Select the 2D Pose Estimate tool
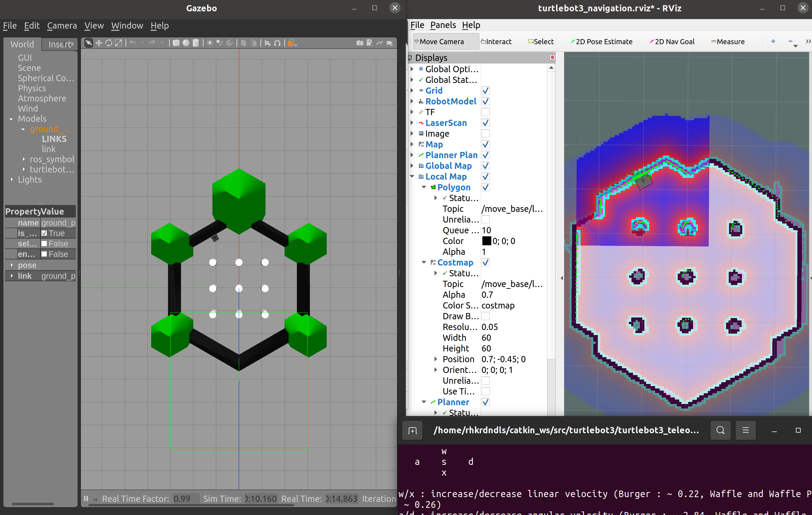This screenshot has width=812, height=515. (601, 41)
